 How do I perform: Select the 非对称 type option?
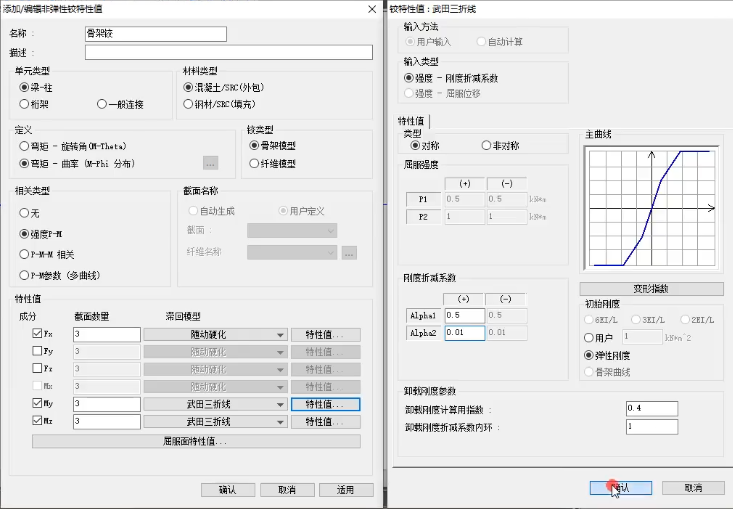pyautogui.click(x=487, y=146)
